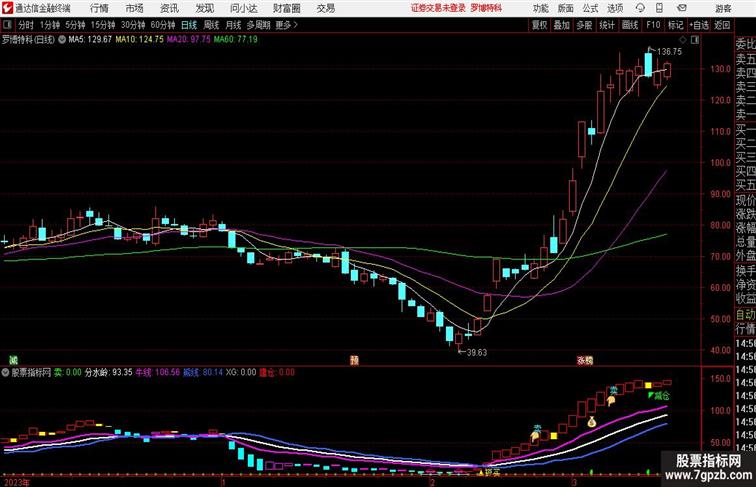Click the 抄买 yellow triangle signal

(489, 473)
